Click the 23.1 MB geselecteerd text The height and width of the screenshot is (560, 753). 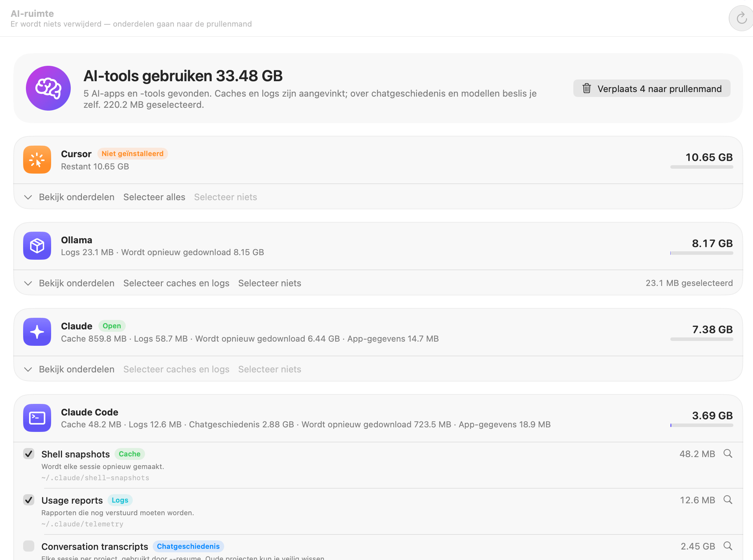689,283
